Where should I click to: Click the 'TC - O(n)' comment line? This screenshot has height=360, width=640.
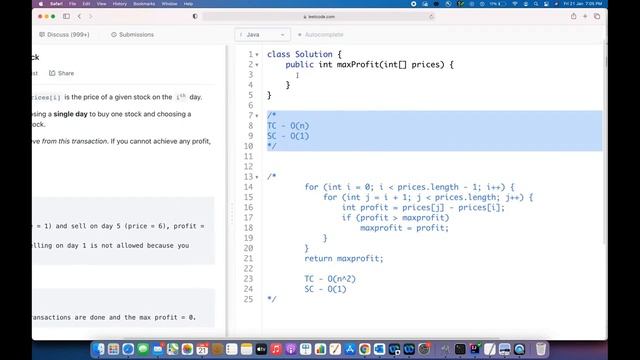pyautogui.click(x=288, y=126)
